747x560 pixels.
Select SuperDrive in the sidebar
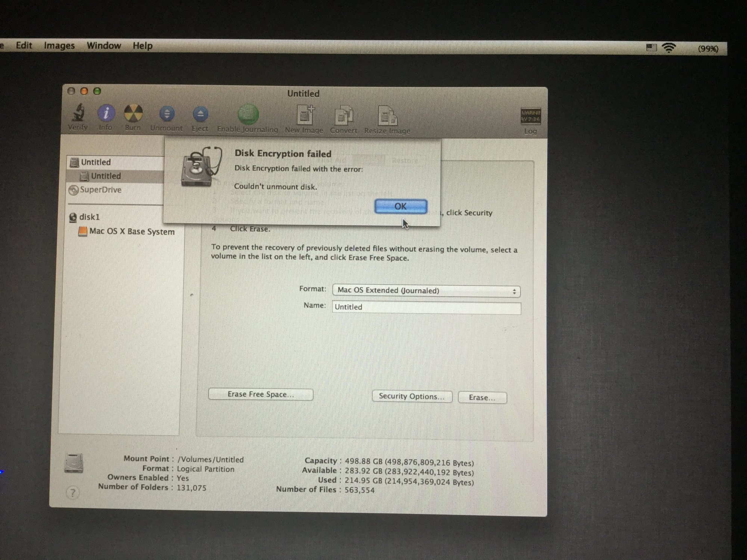[x=100, y=190]
